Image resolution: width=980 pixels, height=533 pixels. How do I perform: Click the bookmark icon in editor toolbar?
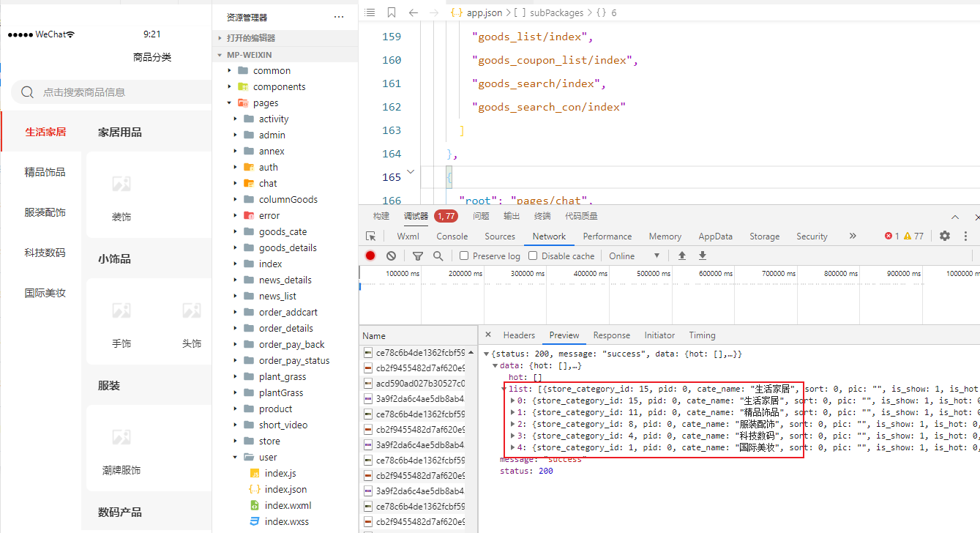pyautogui.click(x=392, y=12)
